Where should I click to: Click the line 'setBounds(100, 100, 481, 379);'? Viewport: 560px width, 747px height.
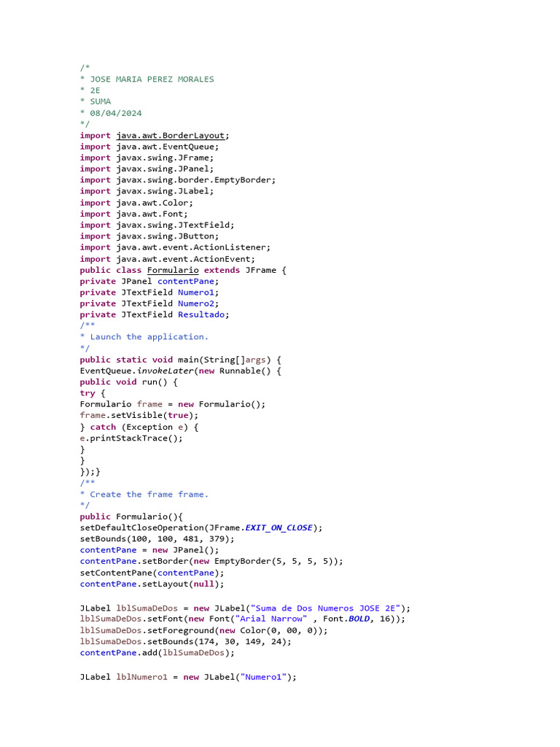157,539
